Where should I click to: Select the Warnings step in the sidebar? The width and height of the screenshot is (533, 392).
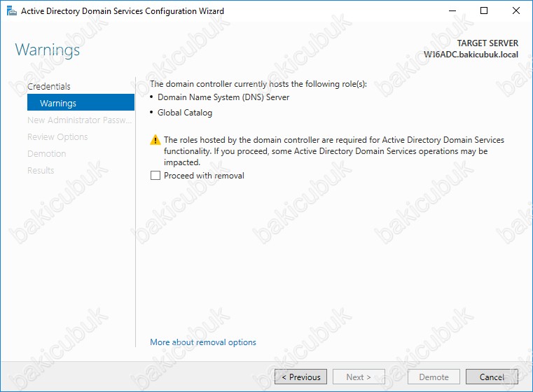coord(58,103)
